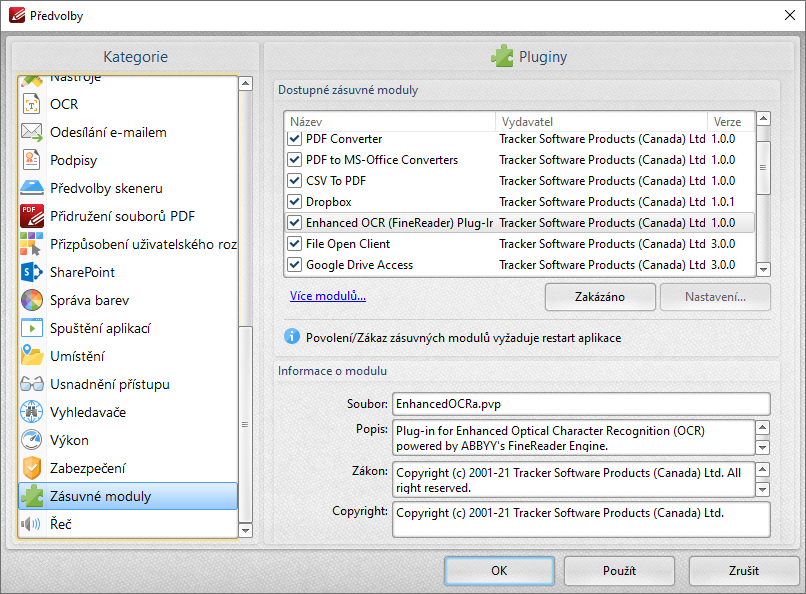
Task: Click the Zabezpečení shield icon
Action: click(31, 468)
